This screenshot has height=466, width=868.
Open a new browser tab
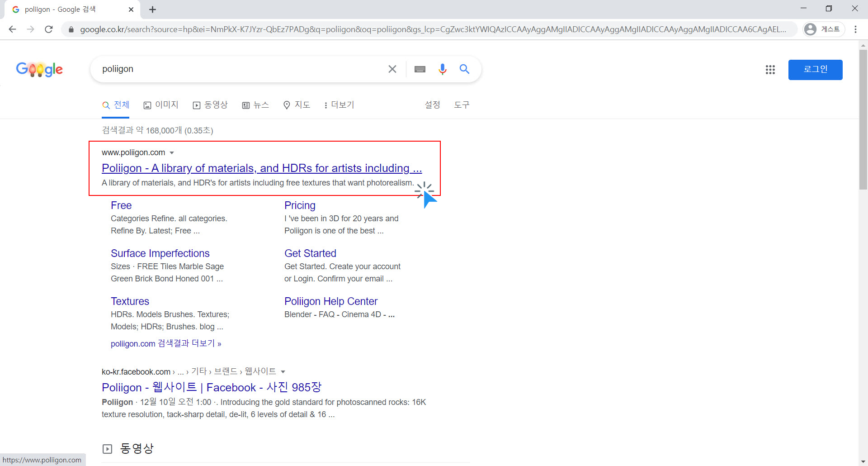(153, 10)
